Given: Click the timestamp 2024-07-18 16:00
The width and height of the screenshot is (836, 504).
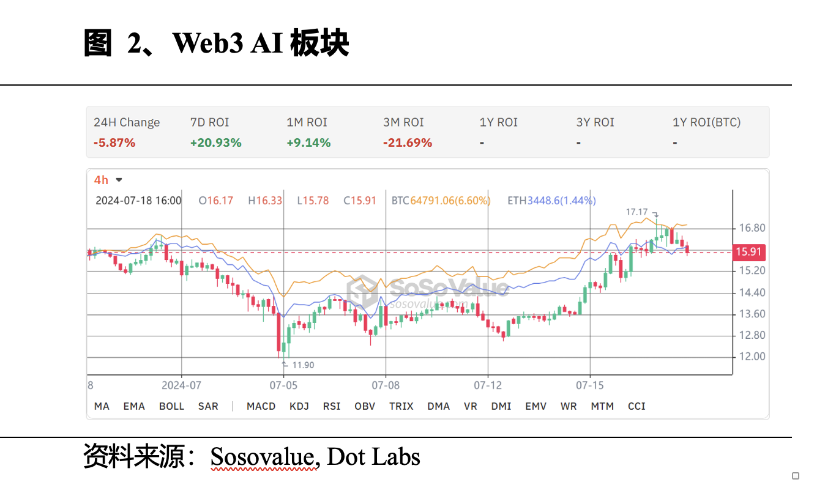Looking at the screenshot, I should (139, 200).
